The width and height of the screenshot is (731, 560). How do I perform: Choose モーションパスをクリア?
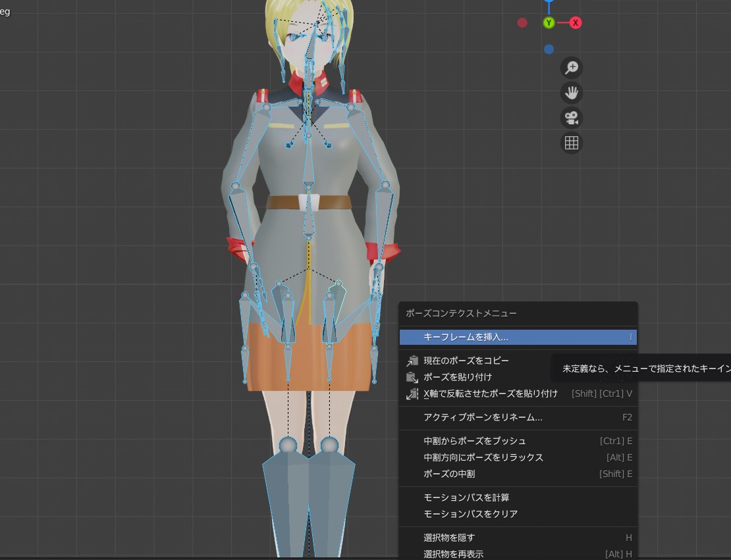tap(518, 514)
